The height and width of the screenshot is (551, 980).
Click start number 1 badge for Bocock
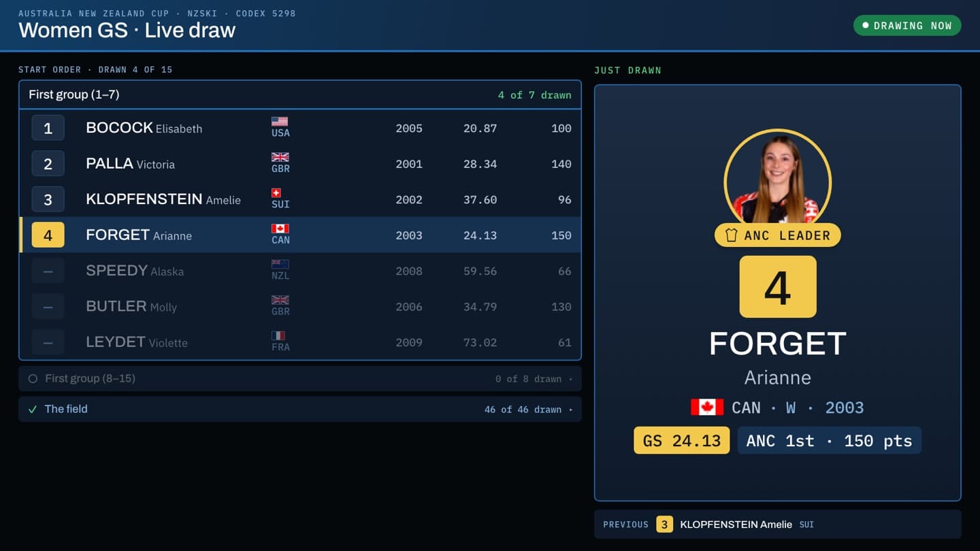(48, 128)
